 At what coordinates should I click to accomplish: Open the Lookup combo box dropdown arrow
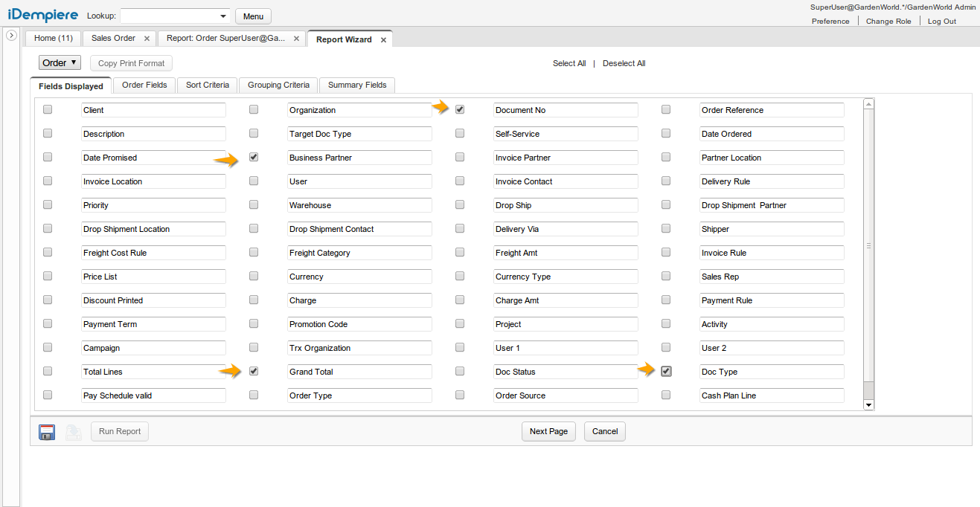pos(224,16)
